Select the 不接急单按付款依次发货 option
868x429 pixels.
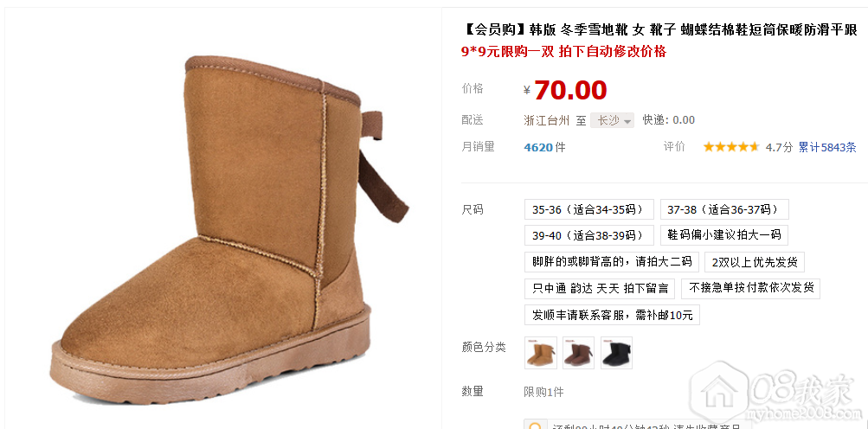[x=750, y=288]
